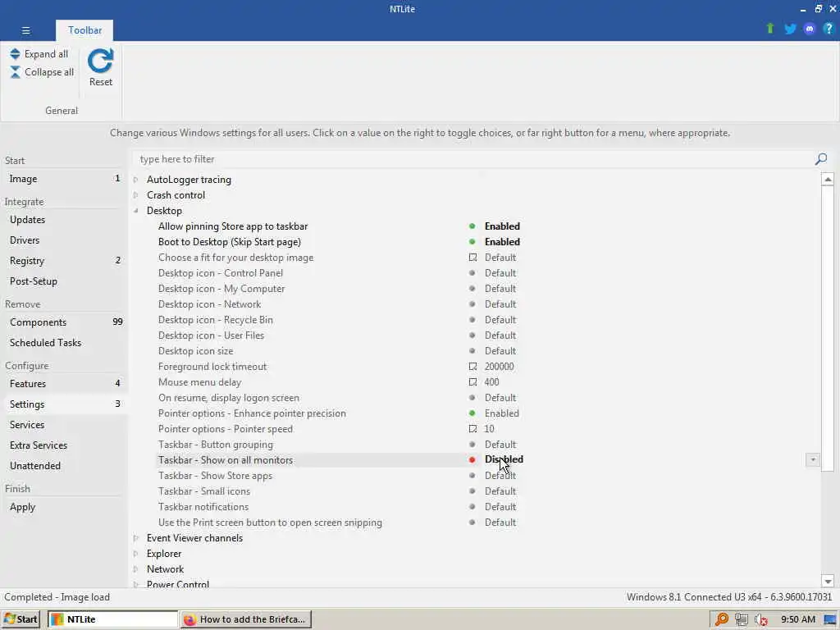The image size is (840, 630).
Task: Toggle Allow pinning Store app to taskbar
Action: (502, 226)
